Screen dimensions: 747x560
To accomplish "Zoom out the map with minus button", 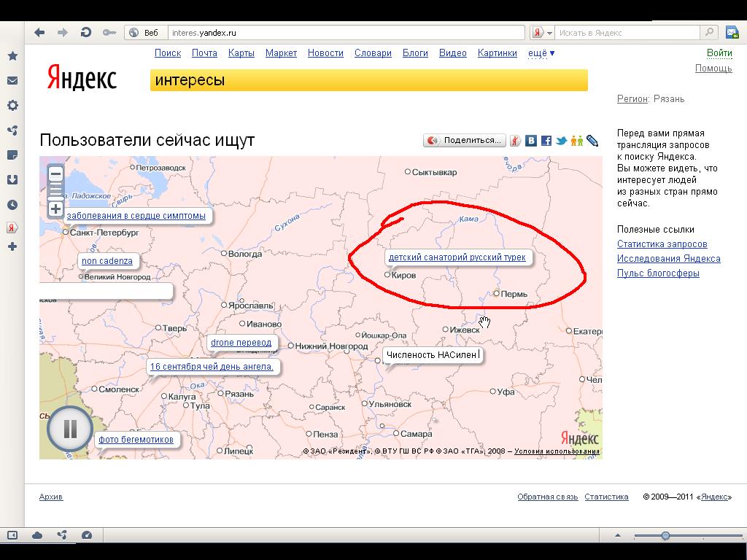I will click(55, 174).
